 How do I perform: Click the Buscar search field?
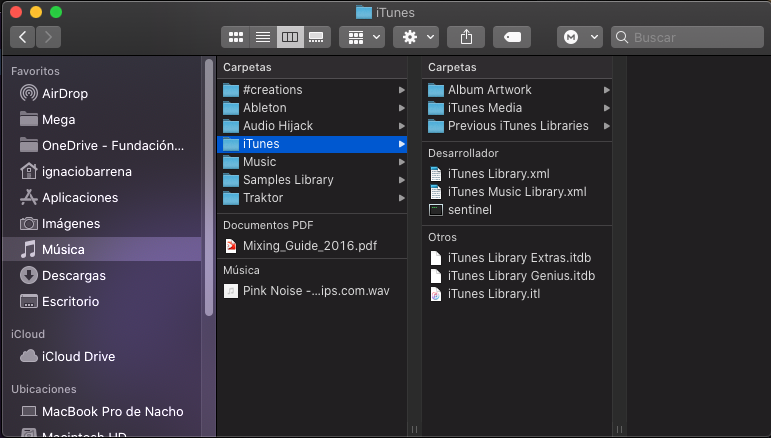pyautogui.click(x=687, y=37)
